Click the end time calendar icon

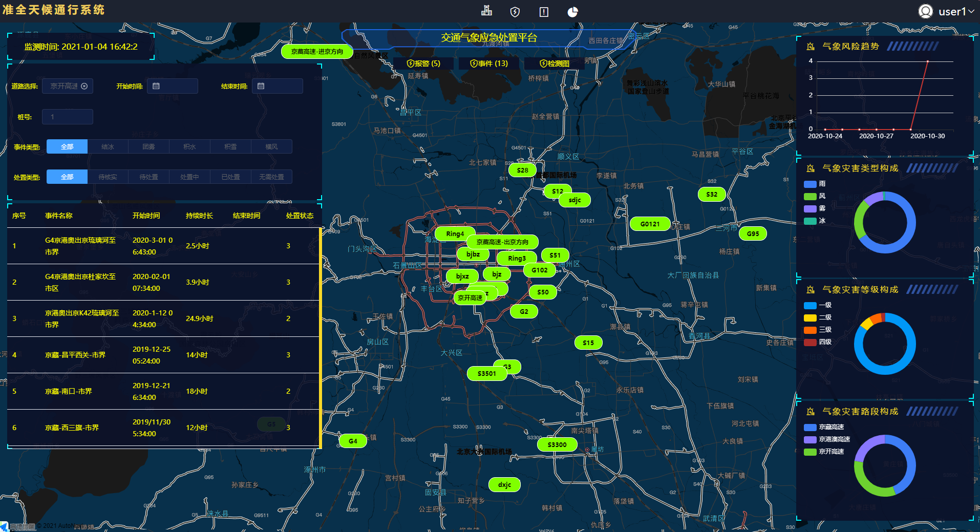tap(261, 86)
